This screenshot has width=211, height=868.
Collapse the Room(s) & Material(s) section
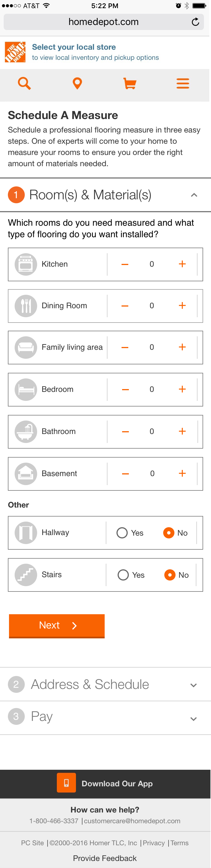[x=194, y=195]
